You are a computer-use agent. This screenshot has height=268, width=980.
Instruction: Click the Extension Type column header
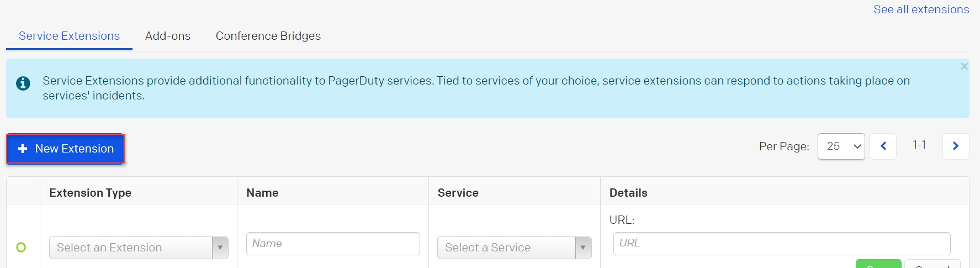coord(91,193)
